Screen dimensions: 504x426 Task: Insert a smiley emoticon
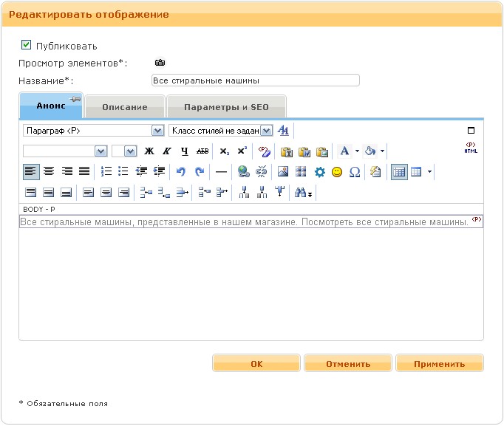[x=337, y=171]
